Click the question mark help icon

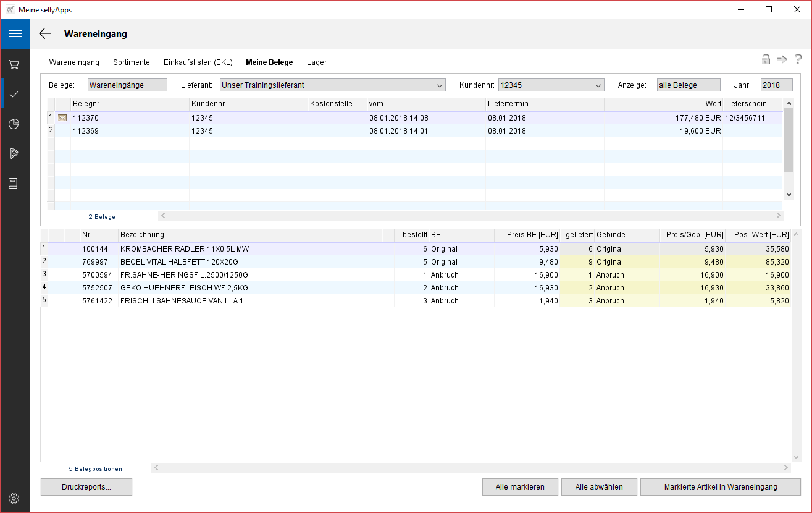click(798, 59)
